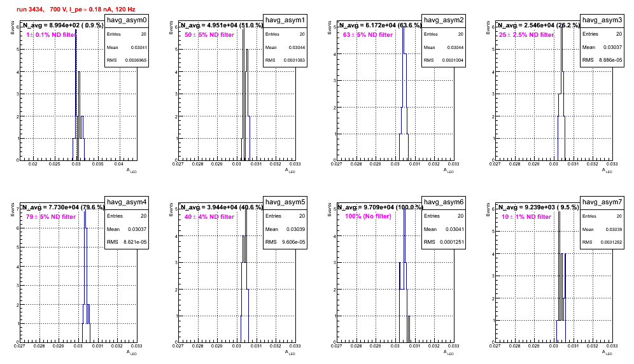Click the Entries 20 row in havg_asym3

coord(602,34)
